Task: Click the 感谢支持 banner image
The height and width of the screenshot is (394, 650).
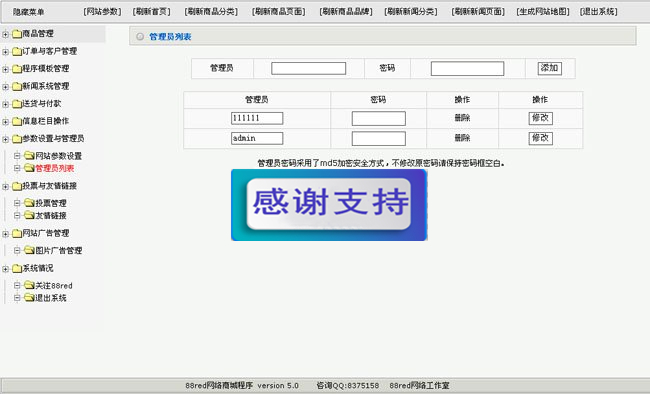Action: click(329, 204)
